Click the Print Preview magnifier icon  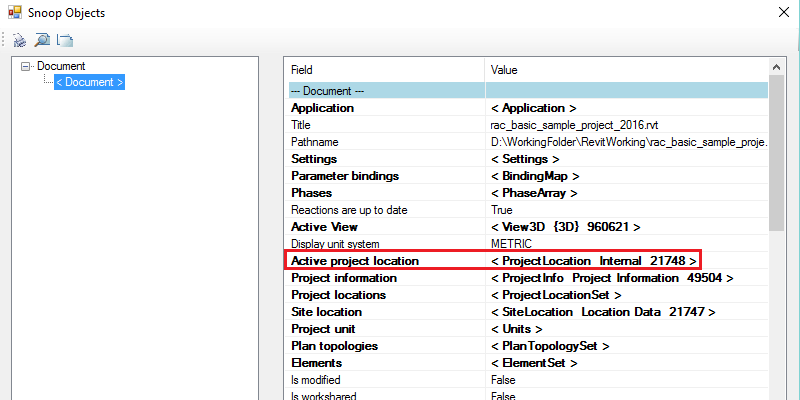[41, 40]
